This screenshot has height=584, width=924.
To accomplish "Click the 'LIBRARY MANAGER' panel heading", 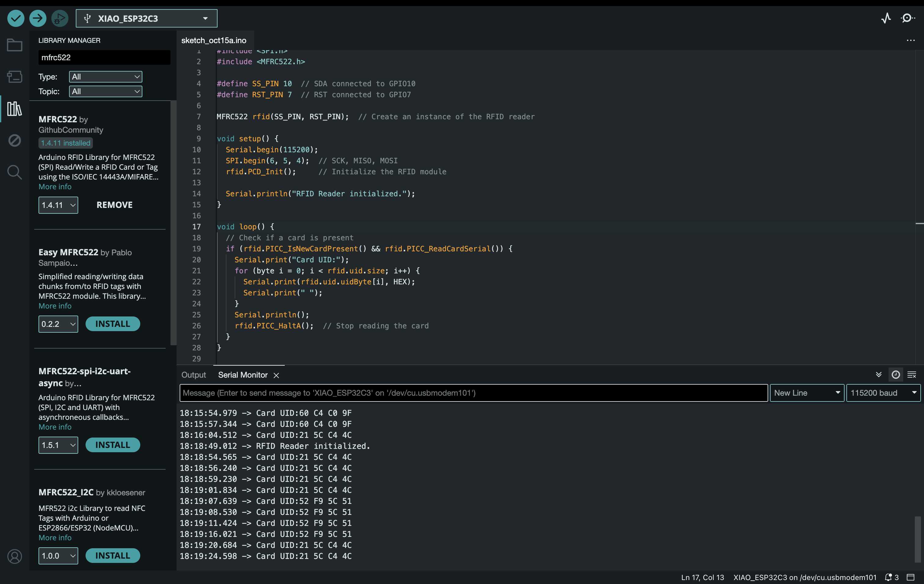I will (x=69, y=40).
